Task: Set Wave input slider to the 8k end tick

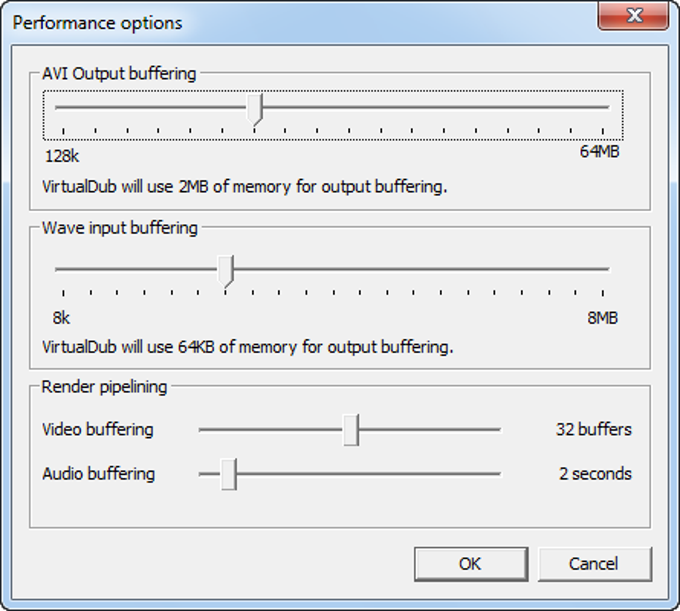Action: click(x=63, y=269)
